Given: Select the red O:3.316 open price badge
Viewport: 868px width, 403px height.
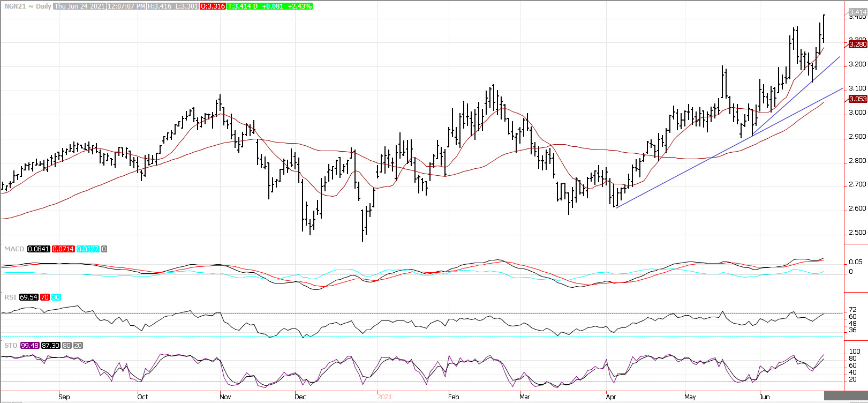Looking at the screenshot, I should pos(212,6).
